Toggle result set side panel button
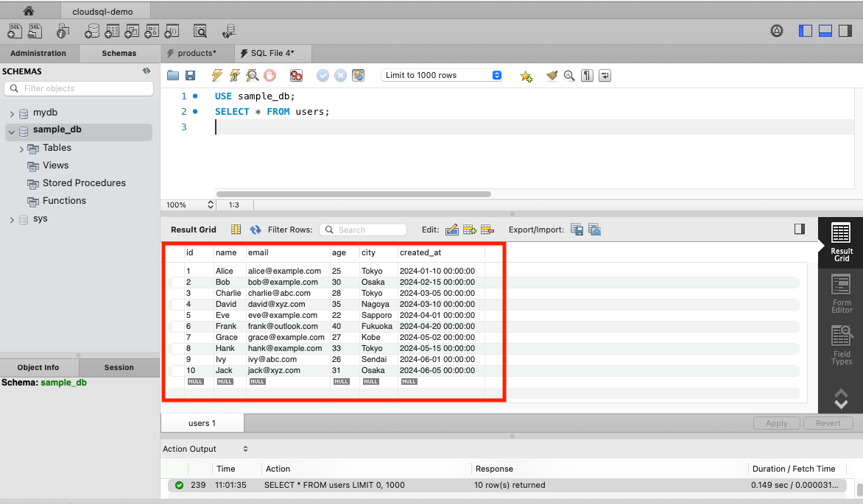Viewport: 863px width, 504px height. 800,229
